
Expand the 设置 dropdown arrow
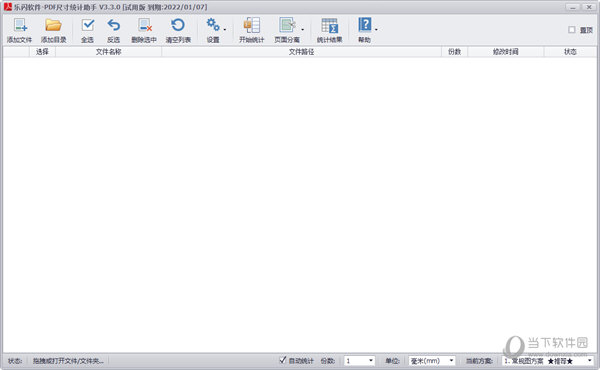(225, 29)
